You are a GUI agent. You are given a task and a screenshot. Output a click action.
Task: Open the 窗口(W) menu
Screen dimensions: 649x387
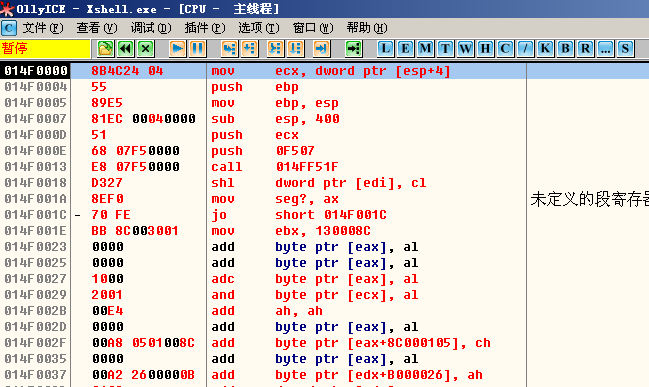click(x=312, y=28)
